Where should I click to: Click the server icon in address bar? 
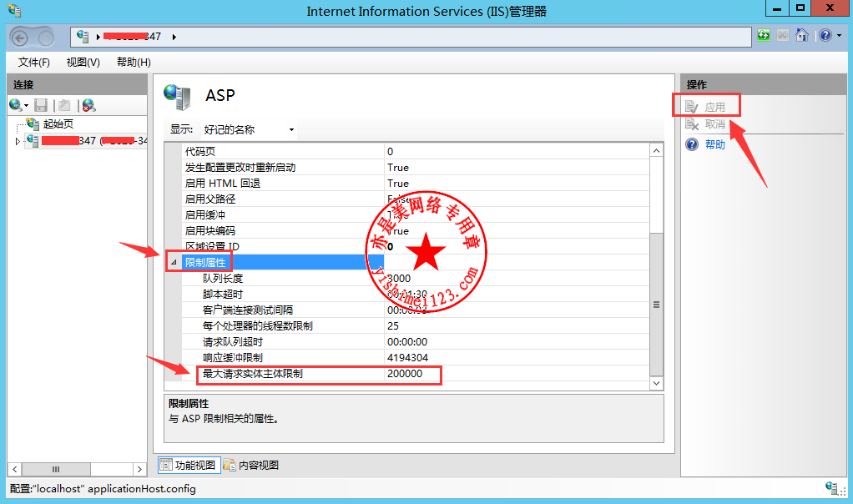click(83, 37)
